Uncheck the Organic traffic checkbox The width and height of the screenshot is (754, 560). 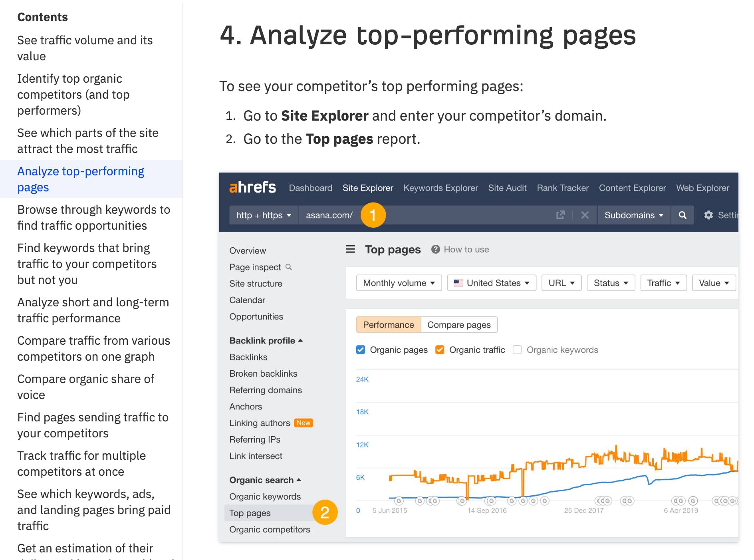point(440,350)
